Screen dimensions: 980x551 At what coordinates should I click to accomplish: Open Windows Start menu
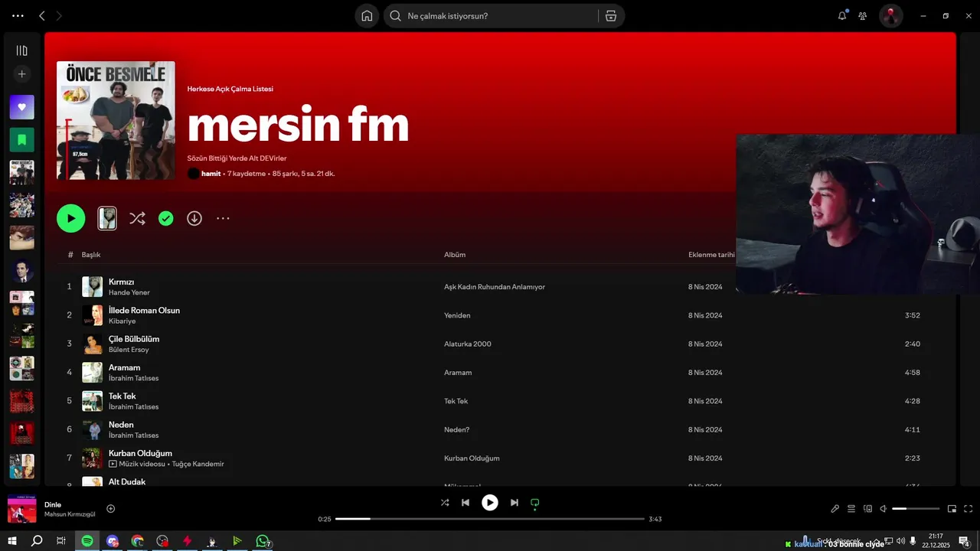pos(12,541)
